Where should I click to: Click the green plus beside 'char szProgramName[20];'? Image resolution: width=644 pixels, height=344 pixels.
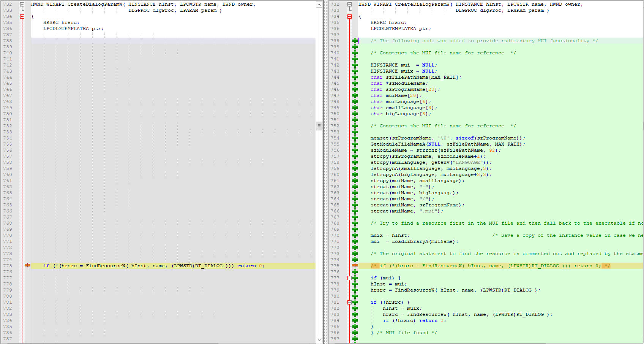point(355,89)
